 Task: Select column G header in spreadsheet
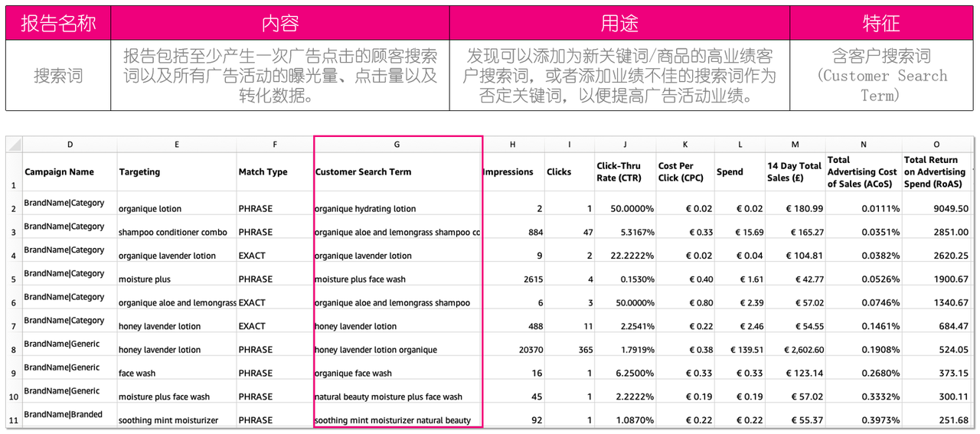point(397,145)
